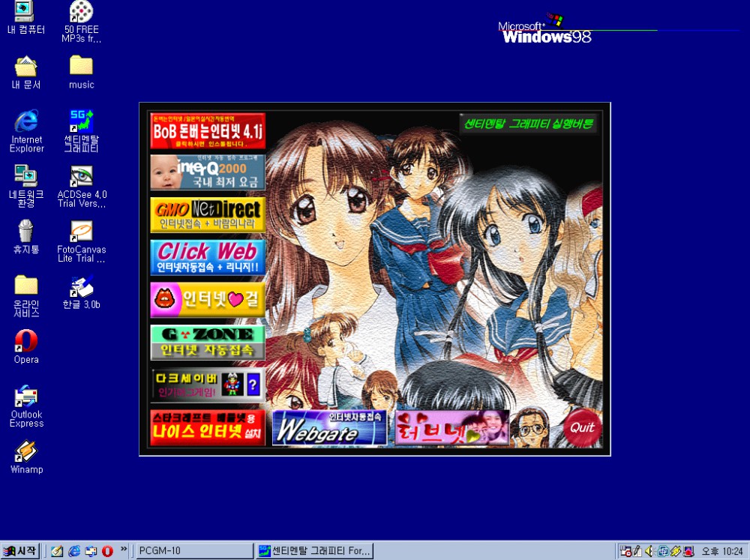Click the 센티멘탈 그래피티 실행버튼 launch button
750x560 pixels.
click(527, 124)
